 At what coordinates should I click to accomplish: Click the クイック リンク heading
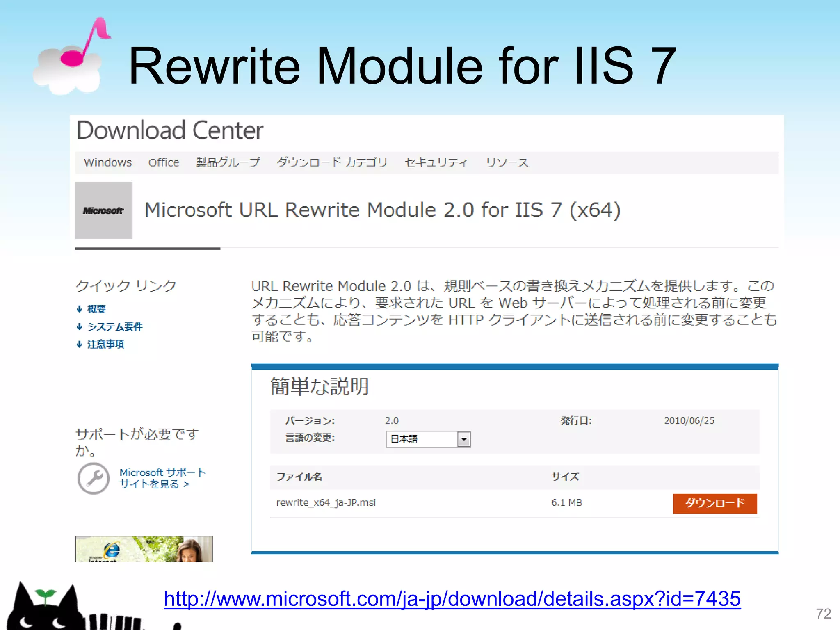126,285
